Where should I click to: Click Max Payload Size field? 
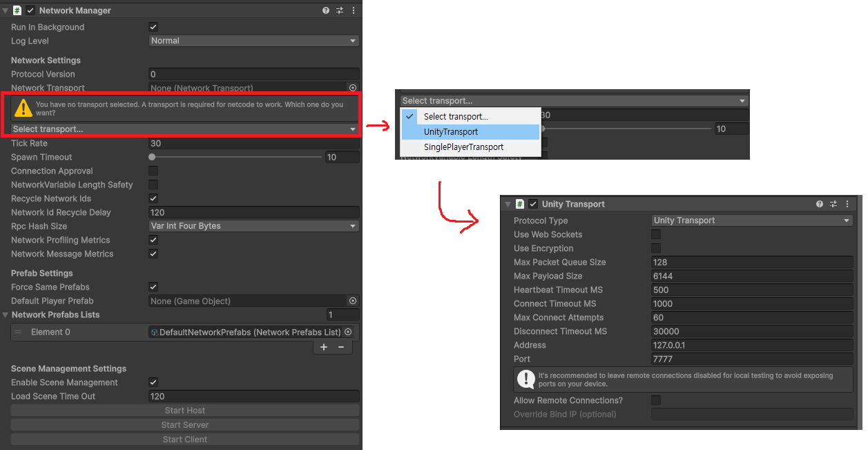click(753, 276)
